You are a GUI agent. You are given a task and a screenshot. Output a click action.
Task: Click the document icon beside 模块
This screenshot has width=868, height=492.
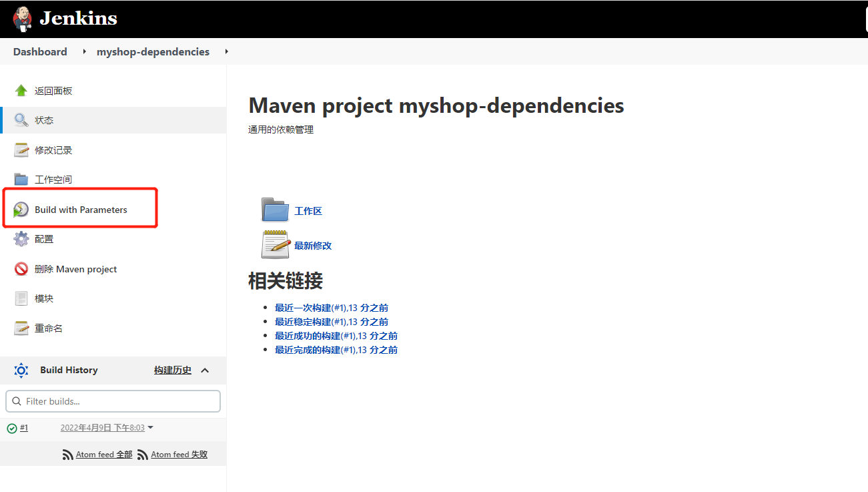tap(21, 298)
